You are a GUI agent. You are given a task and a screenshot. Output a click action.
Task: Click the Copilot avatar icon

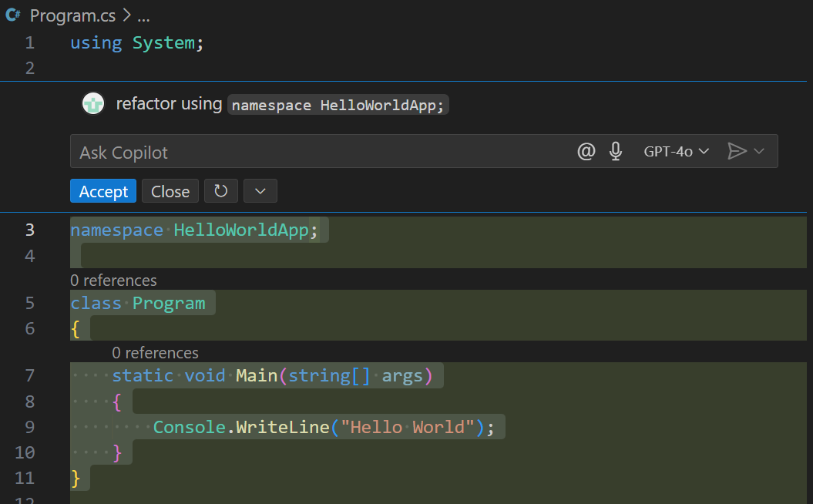(x=93, y=104)
